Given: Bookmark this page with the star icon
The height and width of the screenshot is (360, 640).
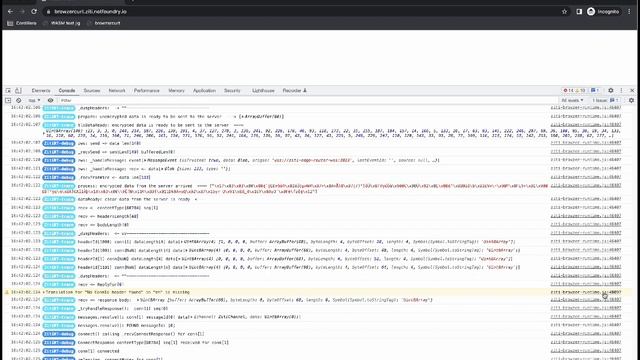Looking at the screenshot, I should click(564, 12).
